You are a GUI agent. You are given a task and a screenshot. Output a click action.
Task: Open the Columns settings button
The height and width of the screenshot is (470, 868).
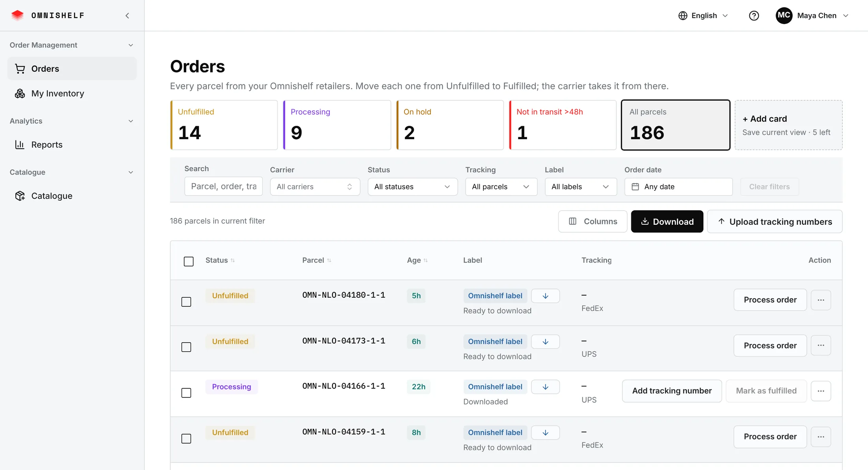[x=592, y=222]
